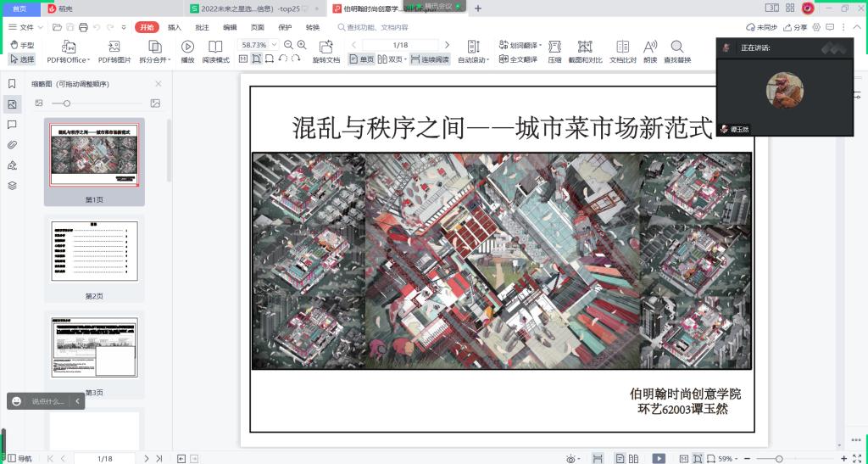Adjust the thumbnail size slider

coord(68,103)
